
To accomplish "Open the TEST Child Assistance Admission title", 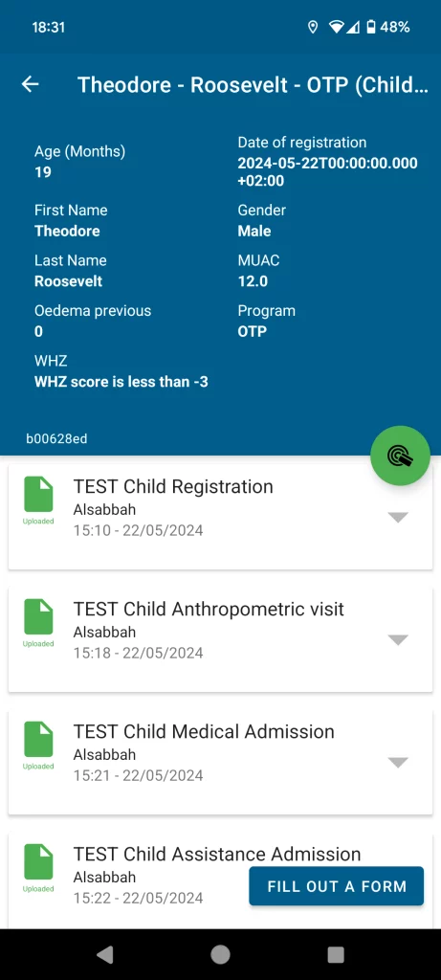I will (217, 854).
